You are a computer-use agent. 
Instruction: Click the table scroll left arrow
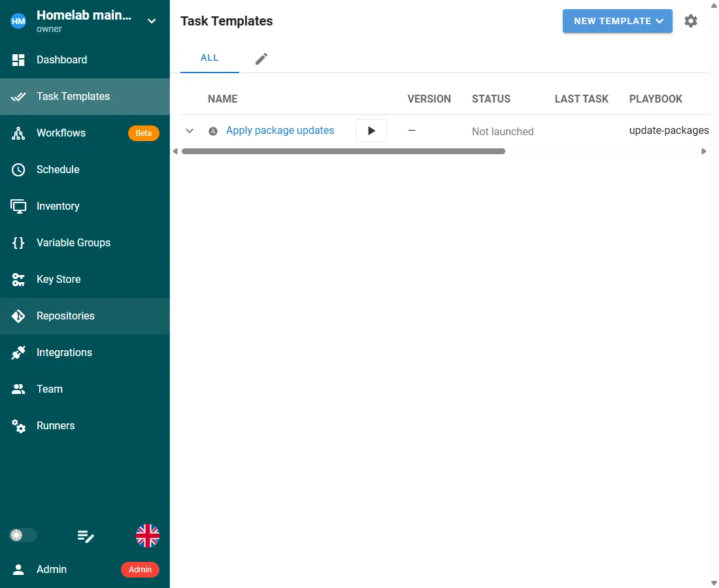point(175,151)
